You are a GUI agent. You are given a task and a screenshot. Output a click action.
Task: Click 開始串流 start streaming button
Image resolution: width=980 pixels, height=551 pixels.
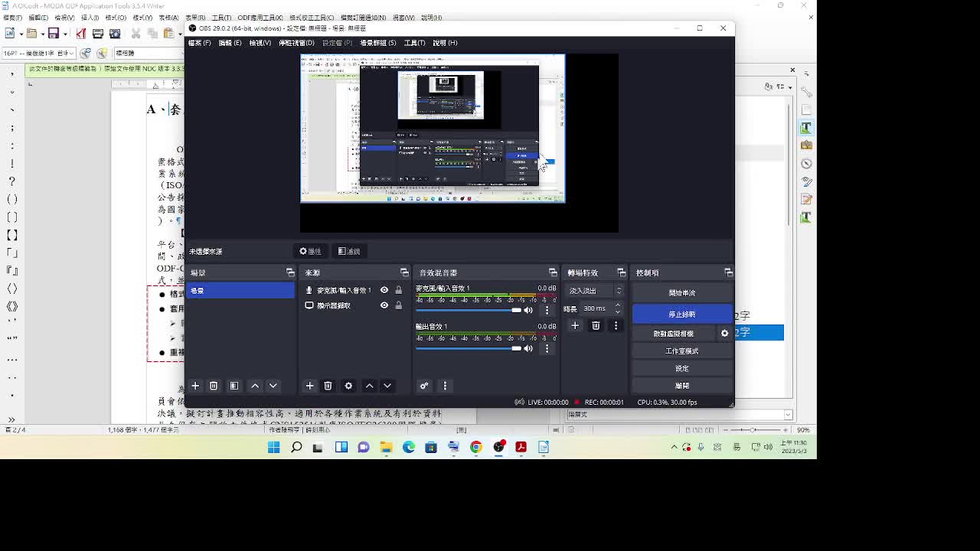(681, 293)
